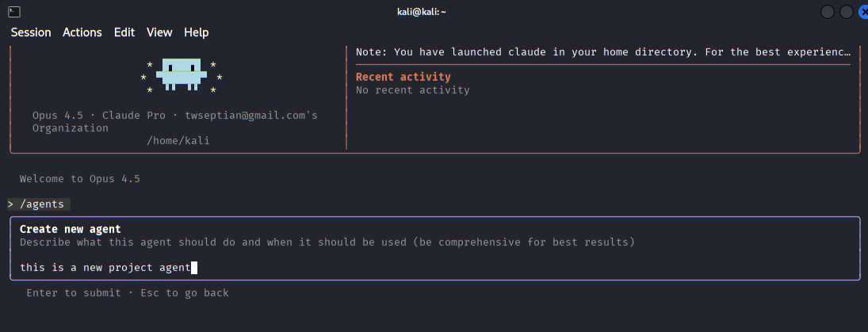
Task: Click the 'Welcome to Opus 4.5' message
Action: 79,179
